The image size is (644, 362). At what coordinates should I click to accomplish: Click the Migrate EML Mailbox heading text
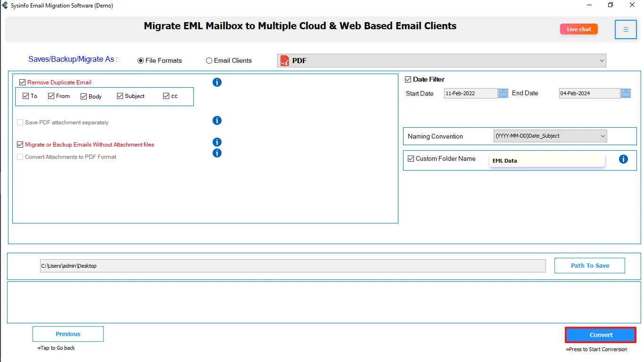pos(300,26)
